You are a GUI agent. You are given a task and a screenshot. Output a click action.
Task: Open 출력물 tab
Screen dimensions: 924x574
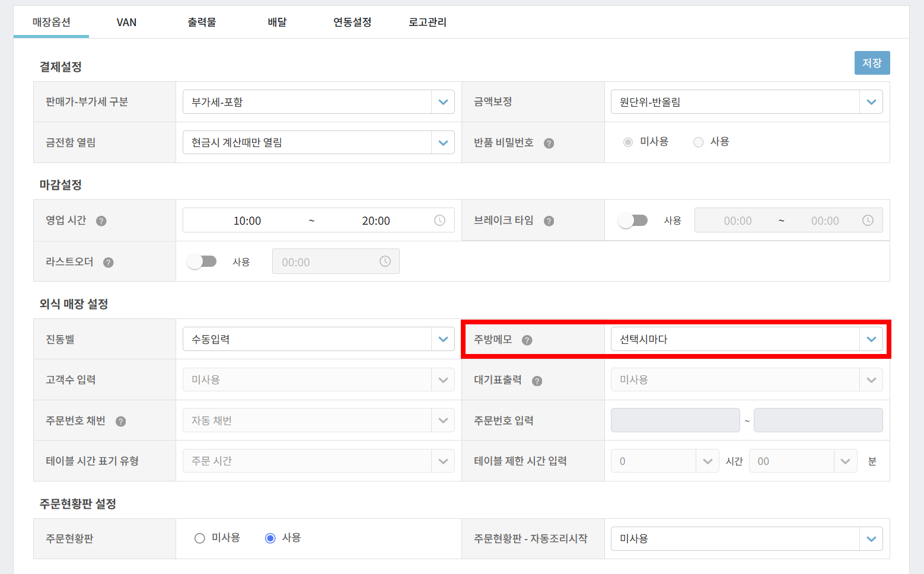click(202, 22)
